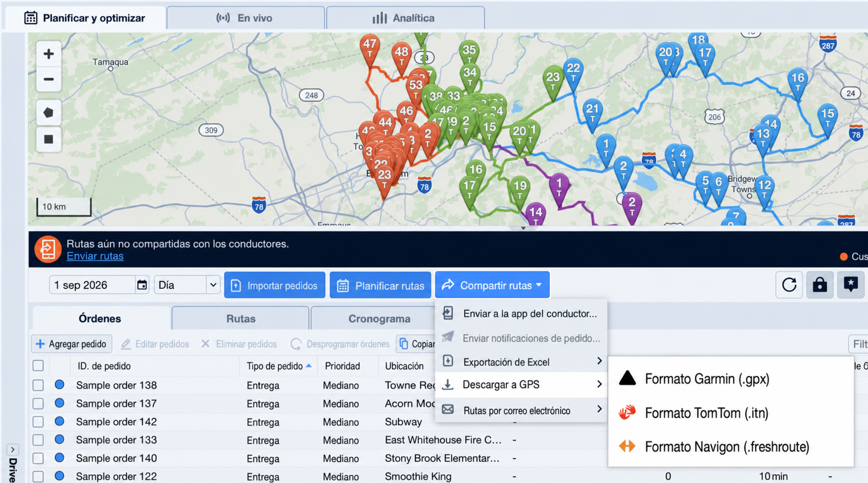
Task: Refresh the orders with reload icon
Action: (789, 285)
